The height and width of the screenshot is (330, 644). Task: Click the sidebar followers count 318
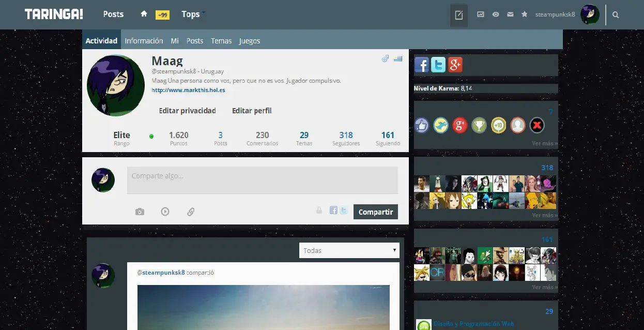(547, 168)
